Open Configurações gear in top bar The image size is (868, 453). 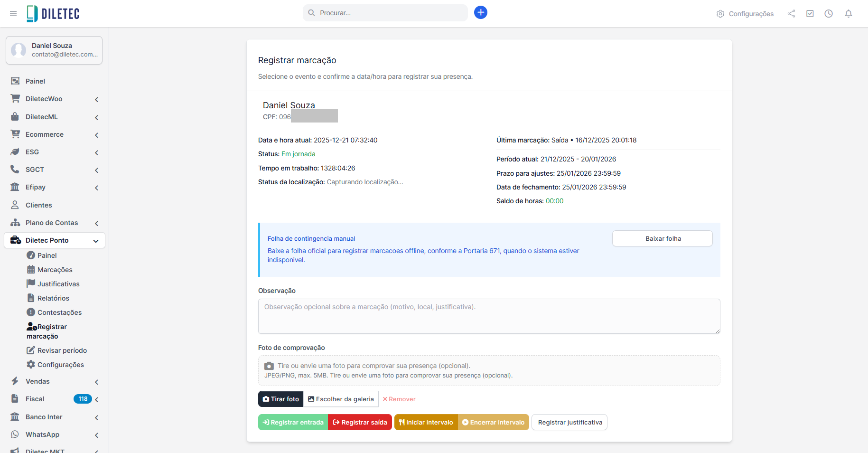click(x=745, y=14)
